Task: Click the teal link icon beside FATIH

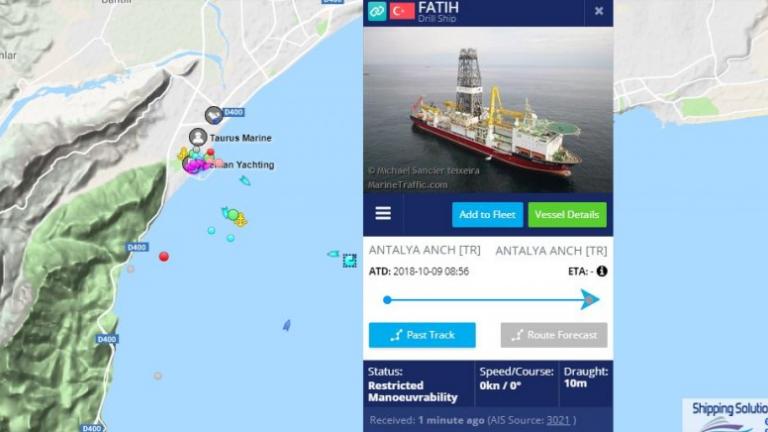Action: pos(377,11)
